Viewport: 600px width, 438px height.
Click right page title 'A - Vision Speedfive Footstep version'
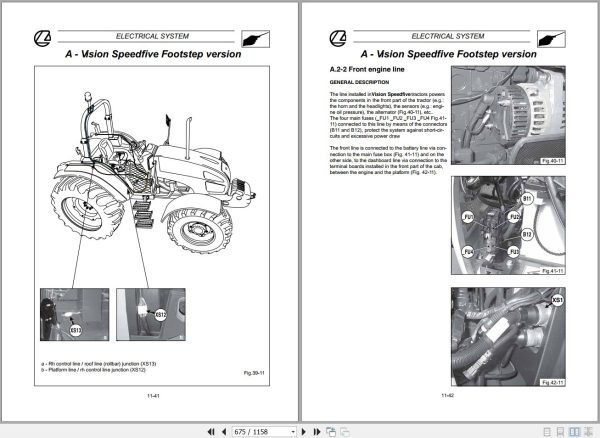pyautogui.click(x=448, y=54)
